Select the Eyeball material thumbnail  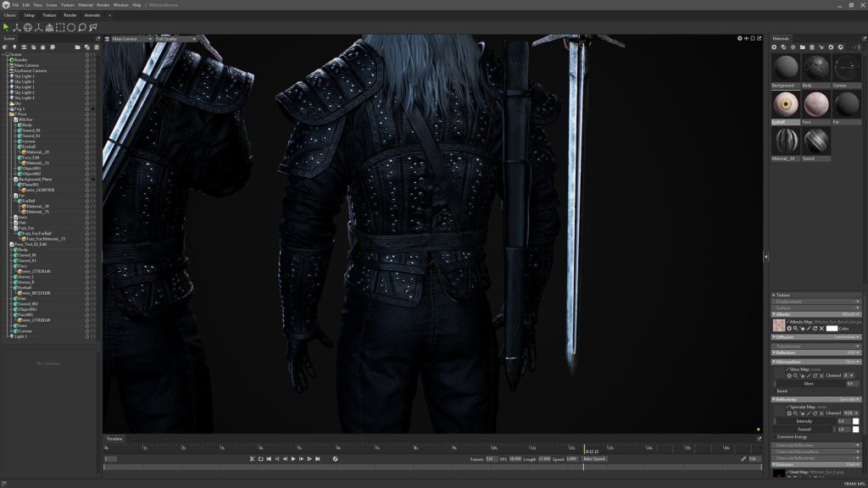point(786,104)
